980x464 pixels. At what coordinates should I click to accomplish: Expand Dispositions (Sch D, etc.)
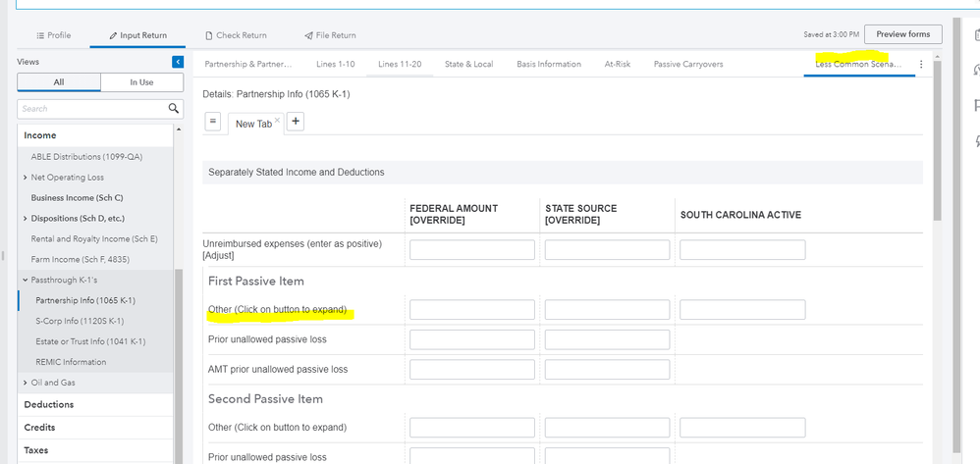[x=25, y=218]
